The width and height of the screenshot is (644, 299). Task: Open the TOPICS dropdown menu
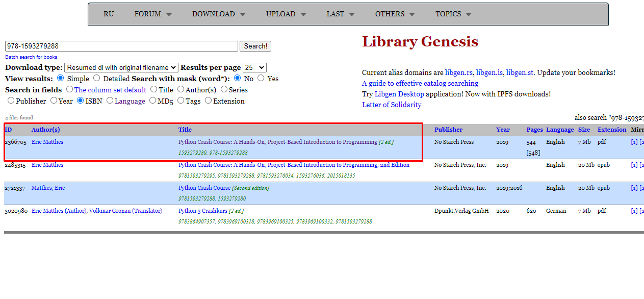[x=453, y=14]
